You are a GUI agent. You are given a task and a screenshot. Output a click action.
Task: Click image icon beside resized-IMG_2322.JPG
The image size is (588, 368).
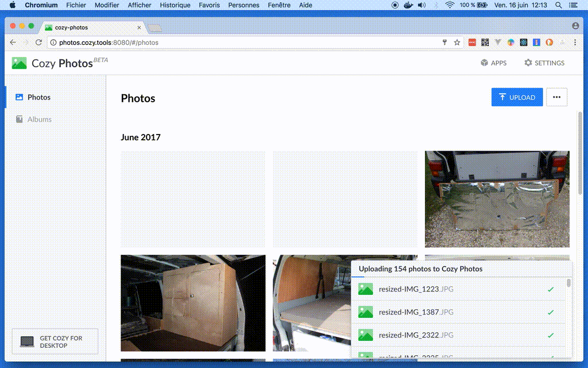366,335
